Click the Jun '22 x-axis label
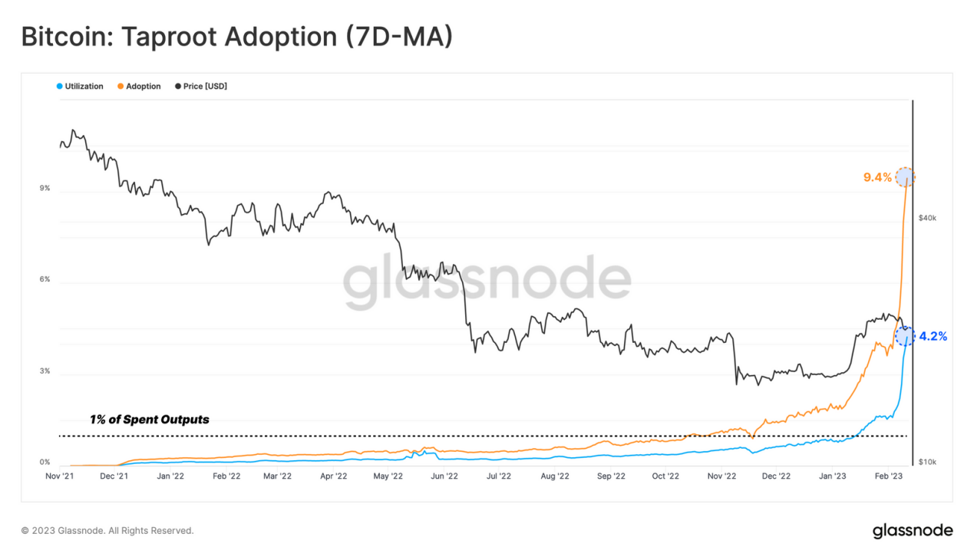The image size is (974, 560). [x=444, y=476]
